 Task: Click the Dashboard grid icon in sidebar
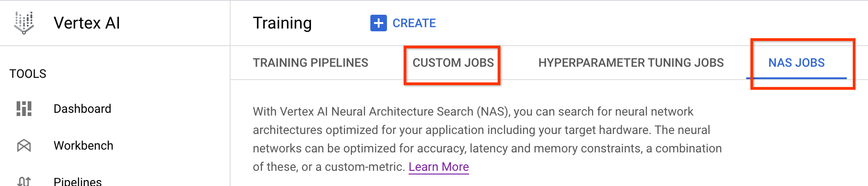tap(24, 109)
